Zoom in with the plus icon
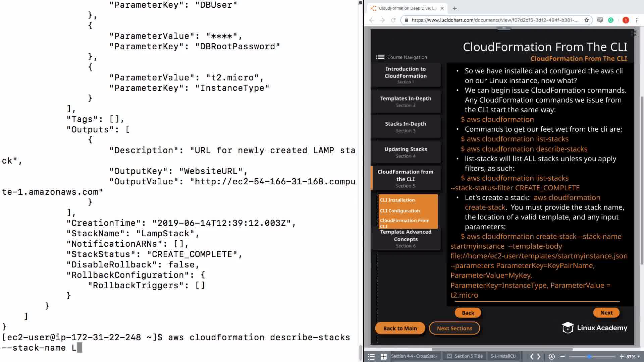644x362 pixels. point(622,357)
